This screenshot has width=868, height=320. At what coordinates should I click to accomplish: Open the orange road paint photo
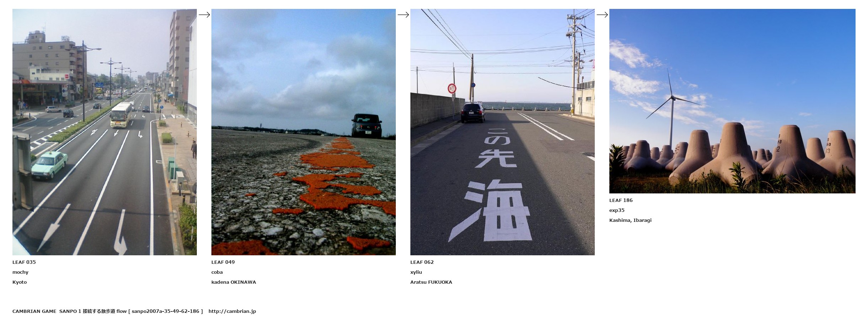(x=303, y=132)
